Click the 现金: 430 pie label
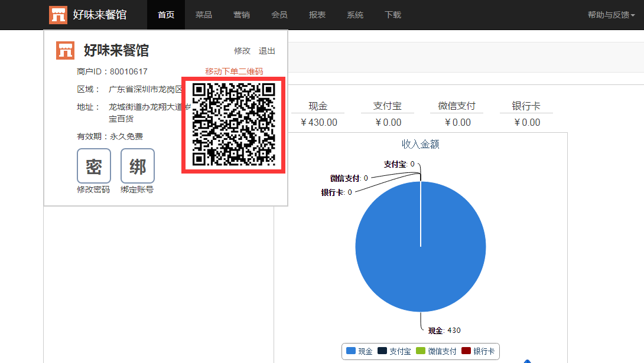Screen dimensions: 644x363 444,330
